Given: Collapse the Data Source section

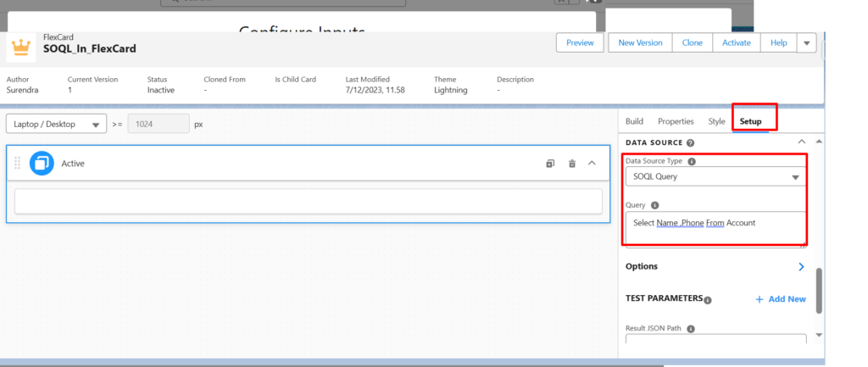Looking at the screenshot, I should point(801,142).
